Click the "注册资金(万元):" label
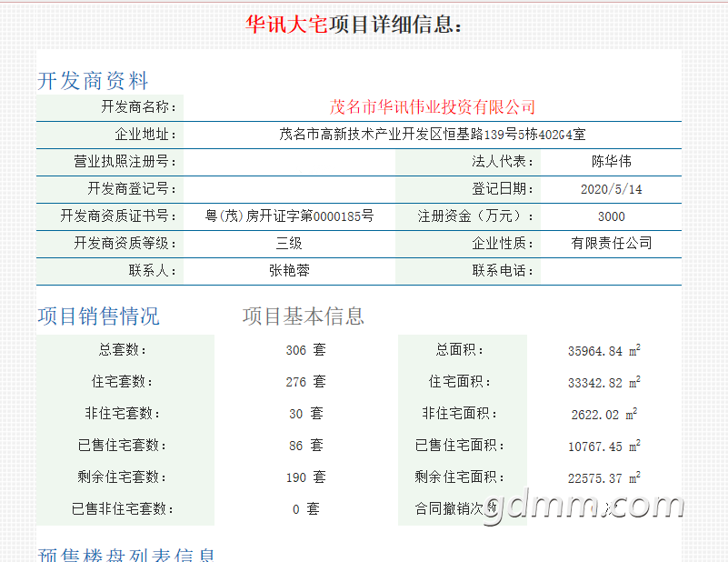This screenshot has width=728, height=562. pyautogui.click(x=476, y=216)
